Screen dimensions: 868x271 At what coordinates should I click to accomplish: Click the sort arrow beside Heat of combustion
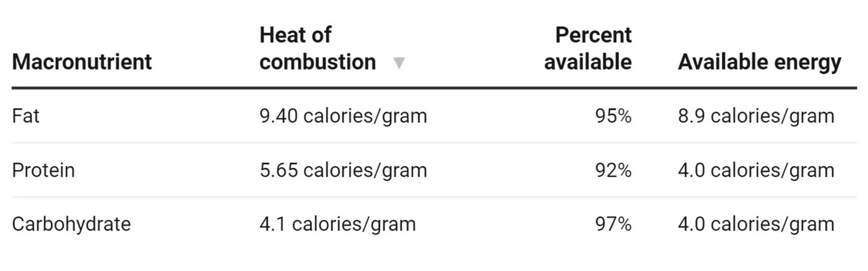click(x=398, y=63)
